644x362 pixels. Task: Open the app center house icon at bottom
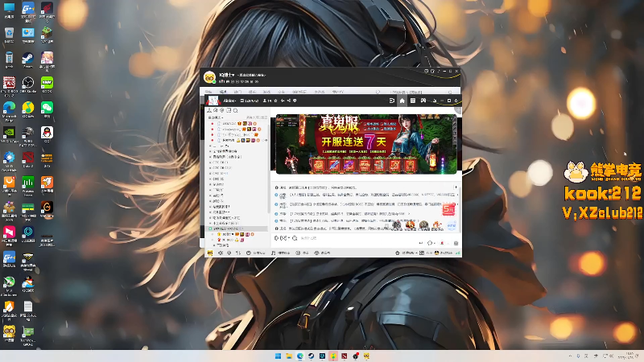point(397,253)
